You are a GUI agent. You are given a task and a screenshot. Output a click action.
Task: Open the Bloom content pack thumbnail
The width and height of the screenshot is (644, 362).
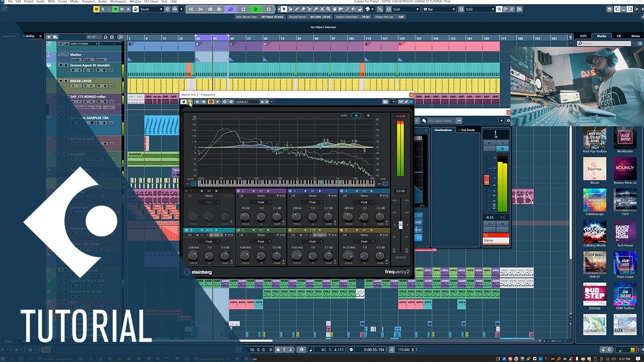pos(595,169)
